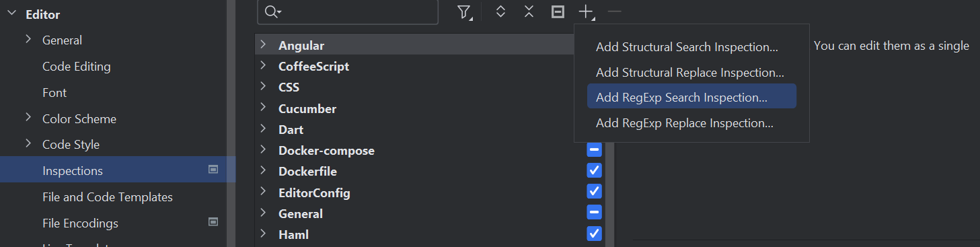Open the filter inspections funnel icon
980x247 pixels.
point(465,12)
